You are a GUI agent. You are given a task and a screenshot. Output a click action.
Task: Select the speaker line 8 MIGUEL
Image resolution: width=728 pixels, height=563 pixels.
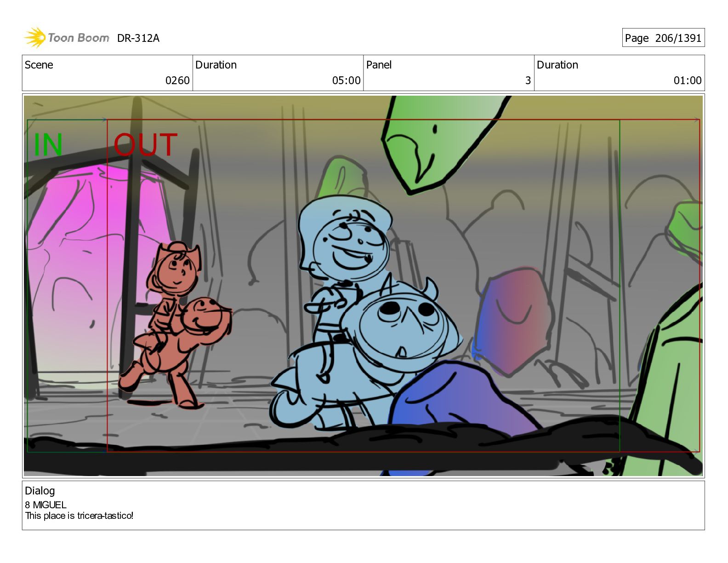46,505
